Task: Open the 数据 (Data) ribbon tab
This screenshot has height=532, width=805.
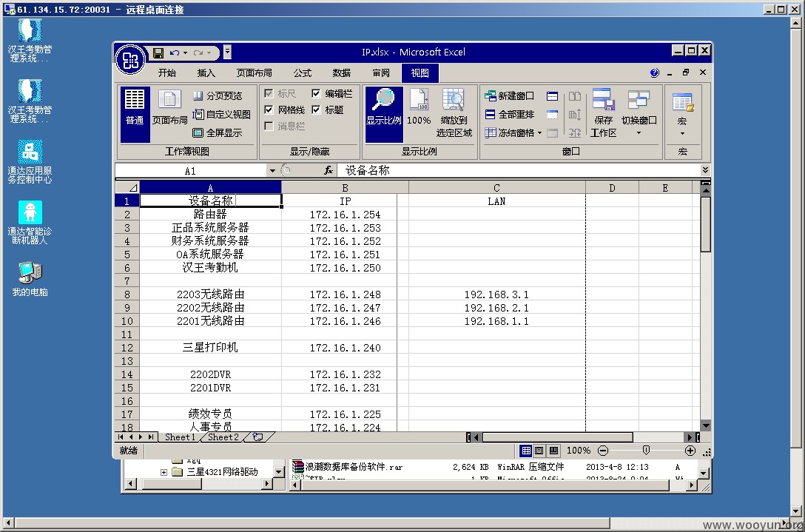Action: [x=341, y=73]
